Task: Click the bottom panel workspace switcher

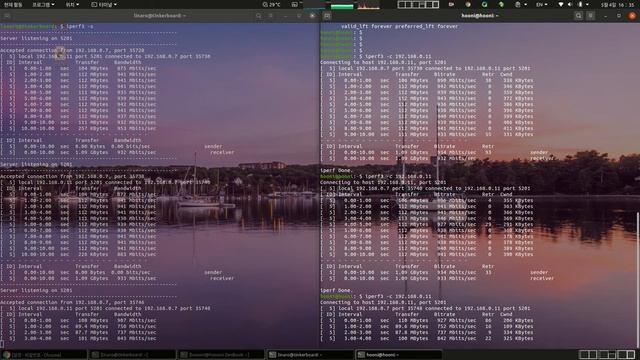Action: click(x=607, y=355)
